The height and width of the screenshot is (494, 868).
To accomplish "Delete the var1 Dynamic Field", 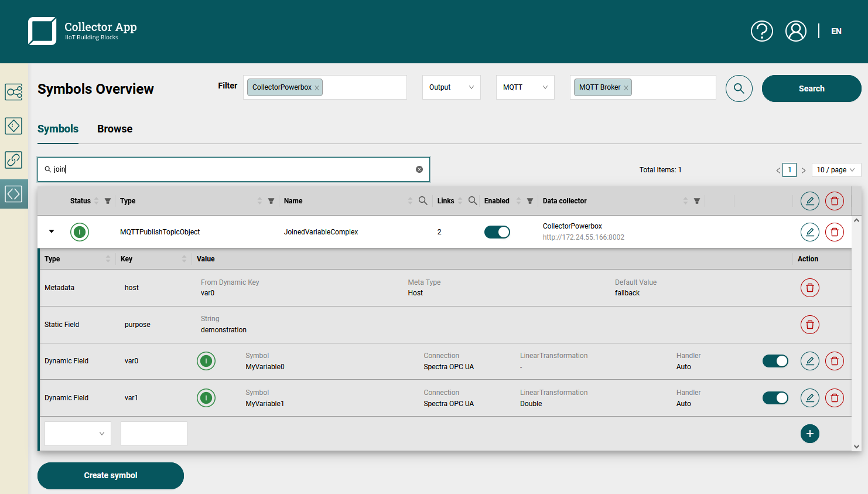I will (x=834, y=398).
